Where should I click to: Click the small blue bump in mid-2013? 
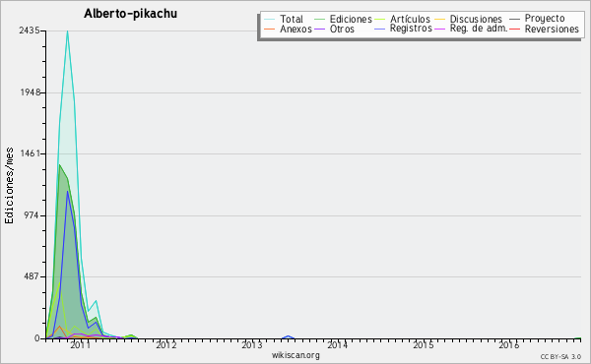coord(289,336)
